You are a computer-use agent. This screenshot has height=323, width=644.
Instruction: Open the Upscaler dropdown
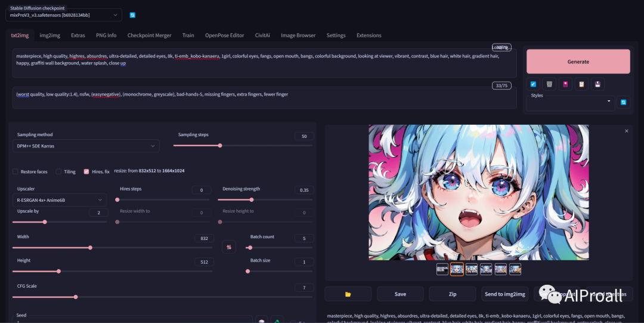[60, 200]
